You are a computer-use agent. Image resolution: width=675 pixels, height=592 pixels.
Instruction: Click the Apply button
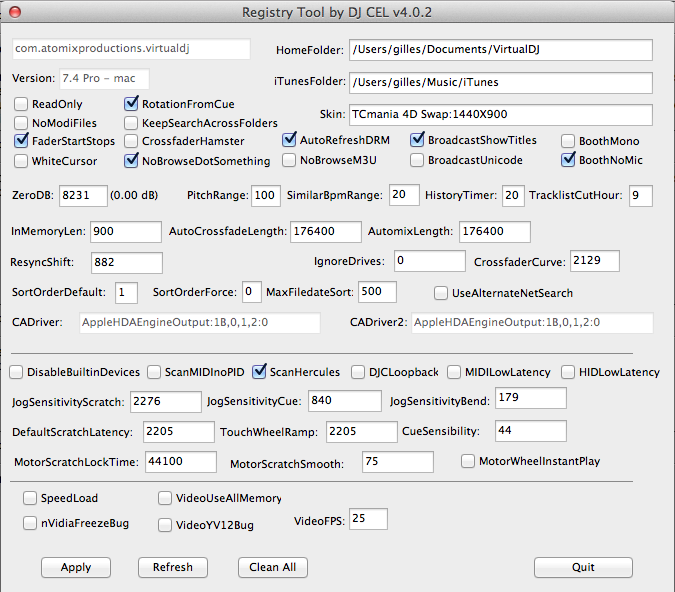tap(76, 567)
